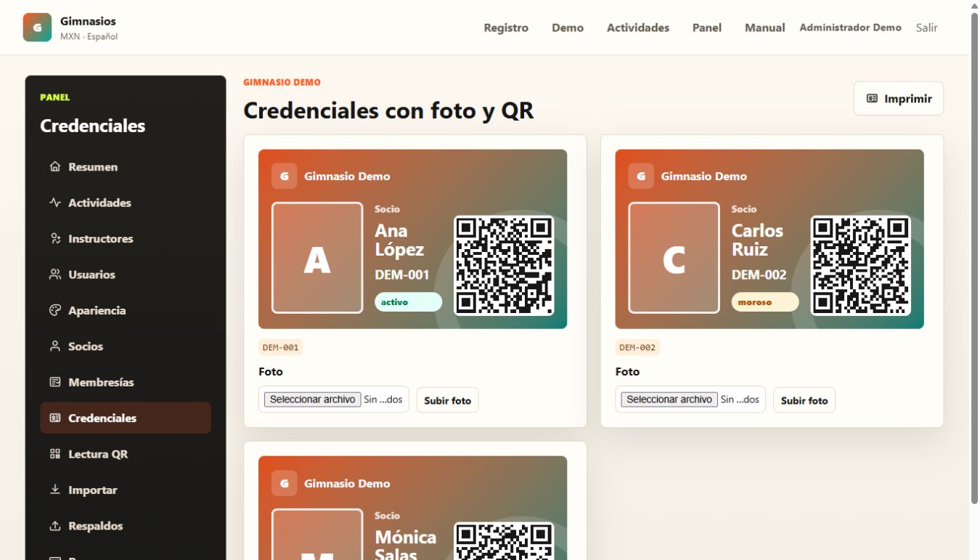The image size is (980, 560).
Task: Click the Apariencia palette icon in sidebar
Action: pyautogui.click(x=55, y=310)
